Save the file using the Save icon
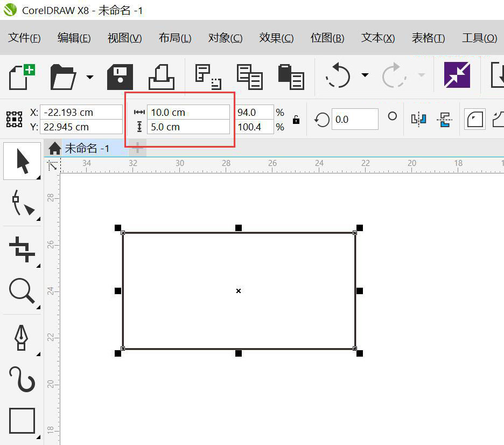This screenshot has height=445, width=504. click(x=119, y=75)
